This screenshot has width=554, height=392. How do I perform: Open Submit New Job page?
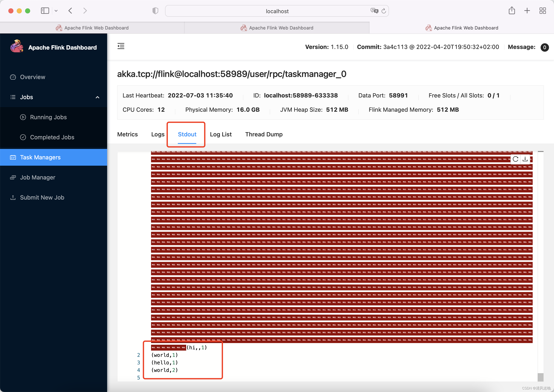(x=42, y=197)
